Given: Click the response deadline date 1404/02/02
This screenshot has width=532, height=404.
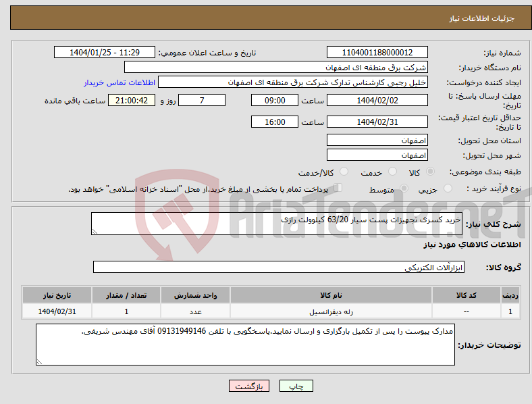Looking at the screenshot, I should point(377,100).
